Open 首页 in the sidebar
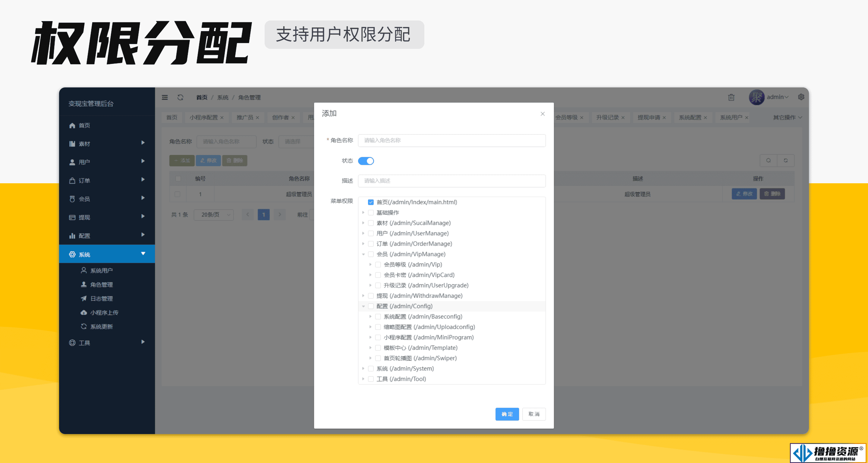The height and width of the screenshot is (463, 868). pyautogui.click(x=107, y=125)
